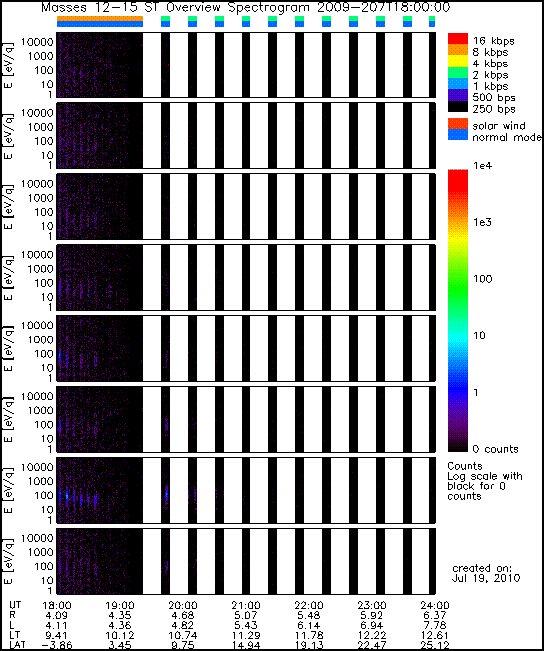Click the UT value '18:00'
The height and width of the screenshot is (651, 544).
click(56, 606)
